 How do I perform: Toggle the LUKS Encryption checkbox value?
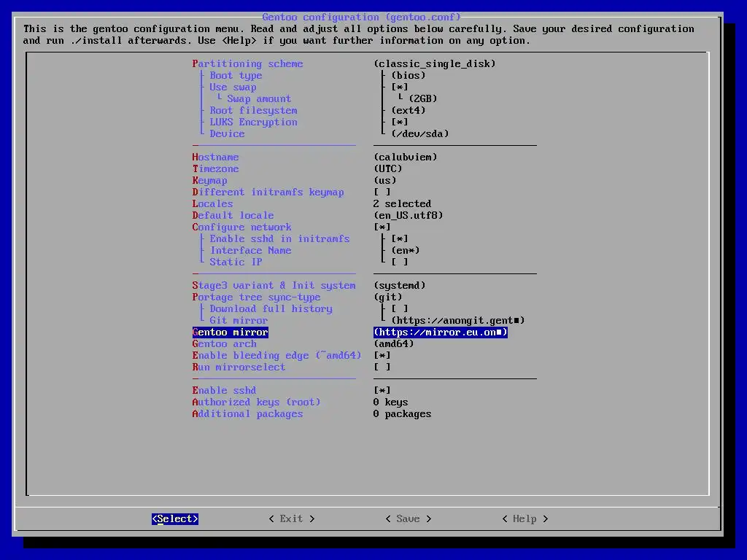click(400, 122)
